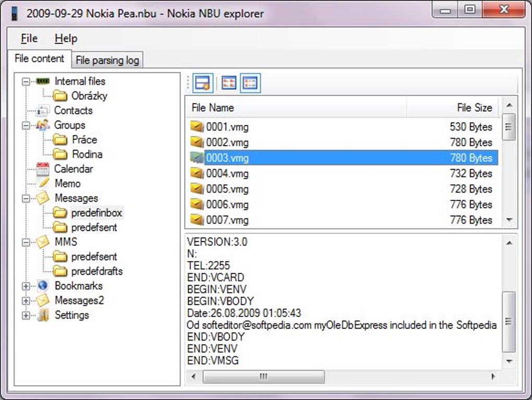Click envelope icon of 0001.vmg

[197, 127]
